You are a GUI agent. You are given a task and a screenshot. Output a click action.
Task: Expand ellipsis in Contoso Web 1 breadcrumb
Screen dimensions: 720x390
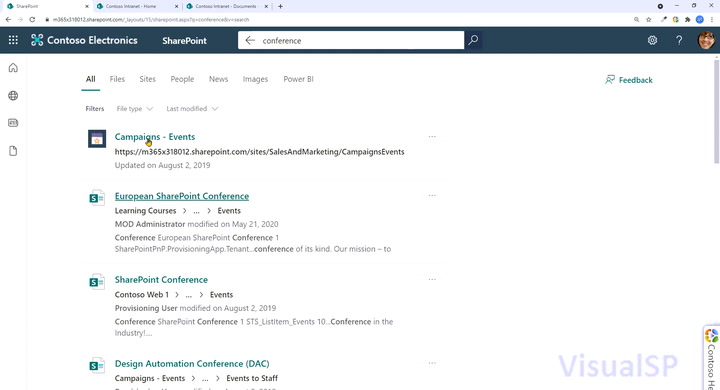[x=189, y=295]
